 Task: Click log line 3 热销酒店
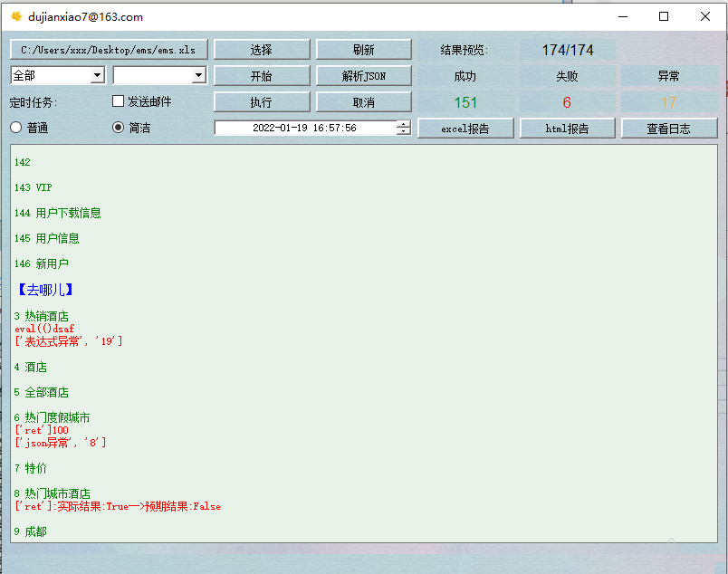(42, 316)
